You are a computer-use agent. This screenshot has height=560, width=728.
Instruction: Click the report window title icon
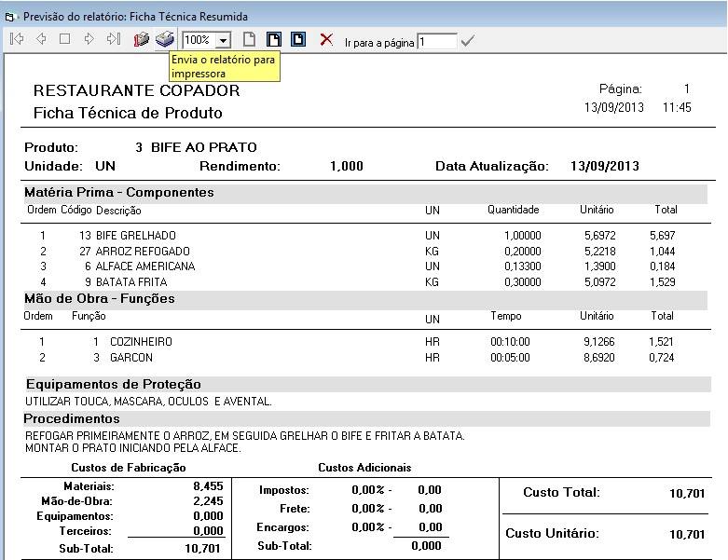point(9,17)
